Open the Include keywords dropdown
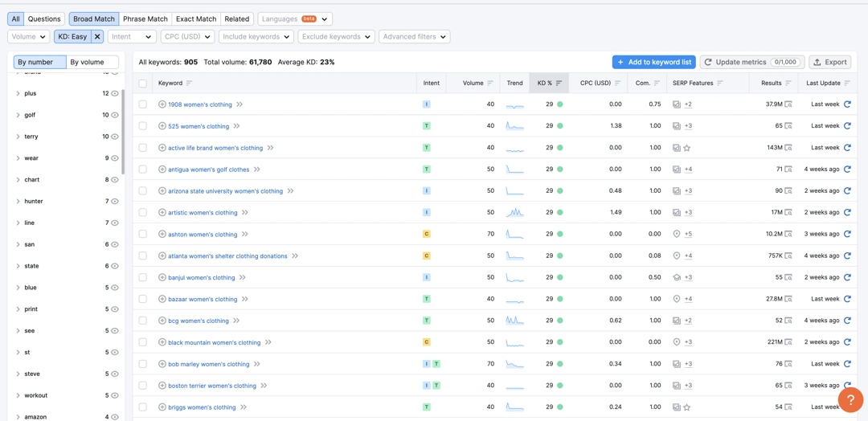The image size is (868, 421). 256,36
